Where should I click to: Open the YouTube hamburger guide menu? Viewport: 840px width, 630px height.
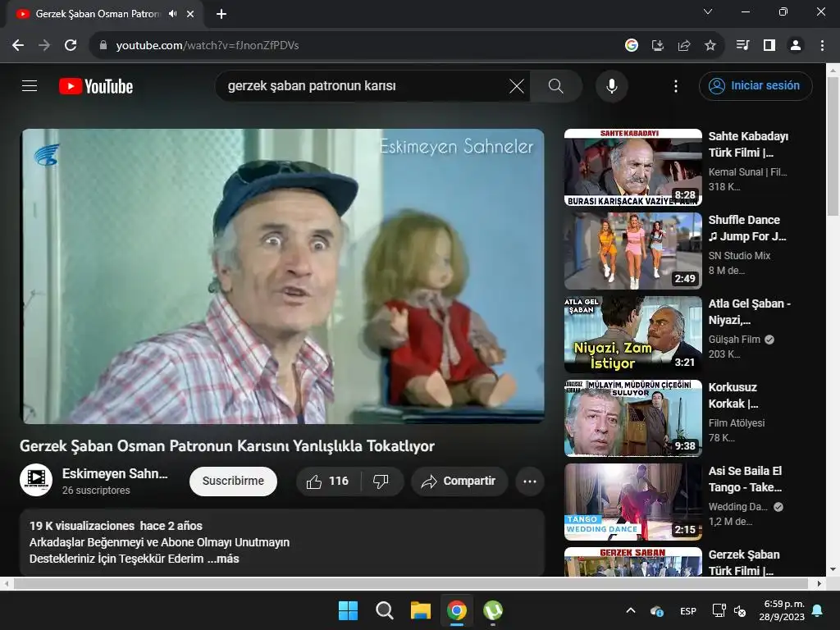pyautogui.click(x=30, y=85)
